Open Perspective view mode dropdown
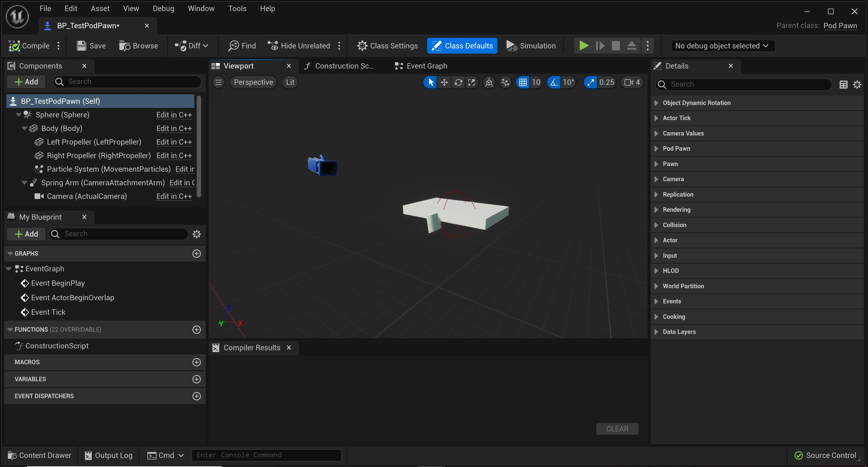Viewport: 868px width, 467px height. (253, 82)
